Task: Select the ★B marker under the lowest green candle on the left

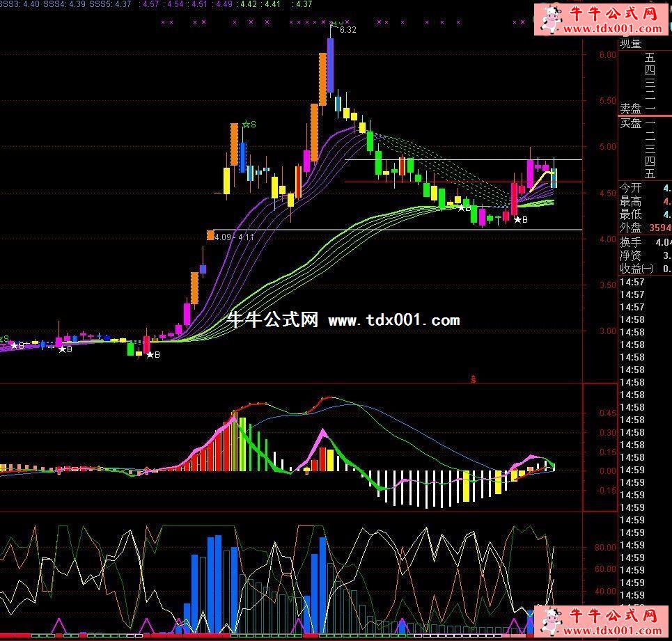Action: (153, 355)
